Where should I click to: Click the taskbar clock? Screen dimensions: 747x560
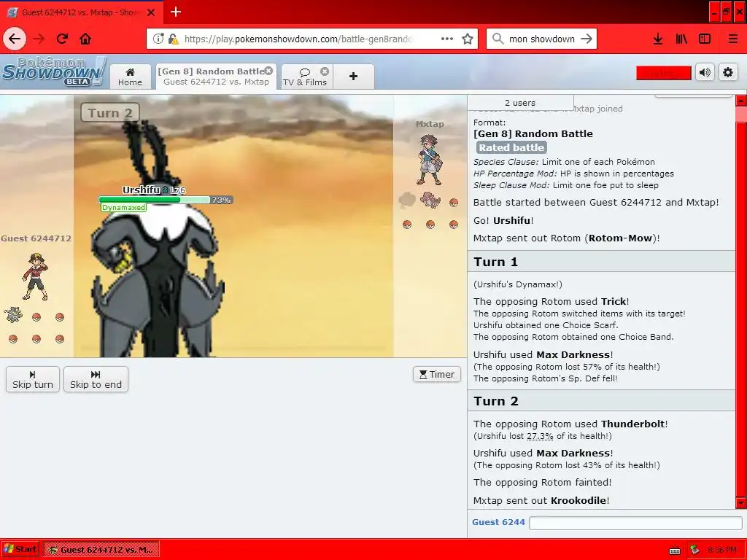(x=721, y=550)
